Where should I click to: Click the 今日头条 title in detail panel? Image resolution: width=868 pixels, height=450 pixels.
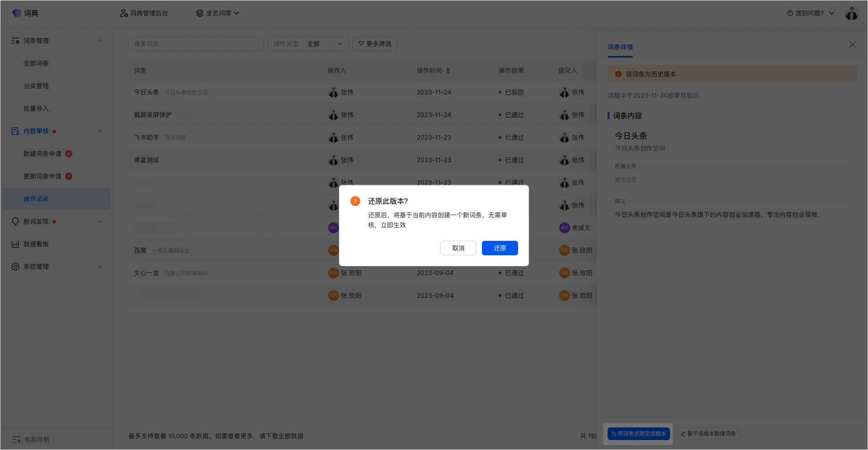[631, 136]
